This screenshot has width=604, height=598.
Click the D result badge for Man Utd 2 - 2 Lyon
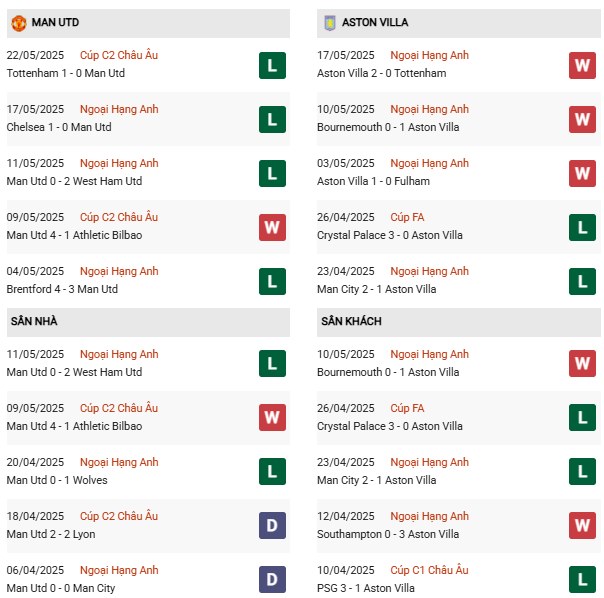point(271,525)
